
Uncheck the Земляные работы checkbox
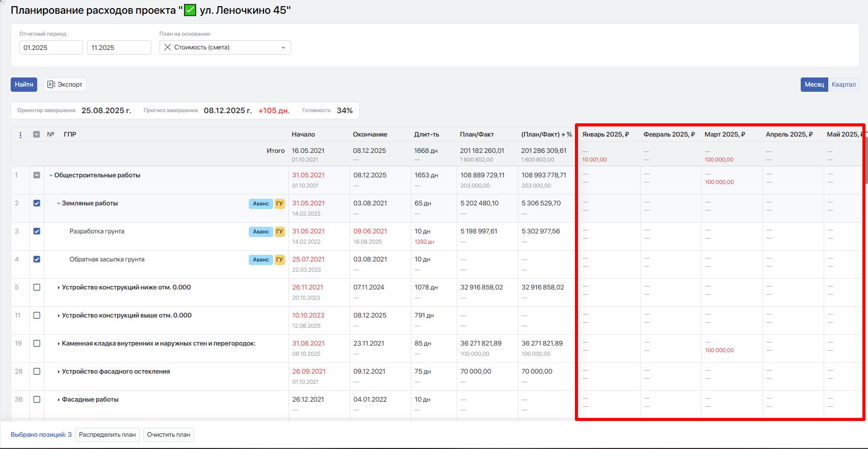point(37,203)
